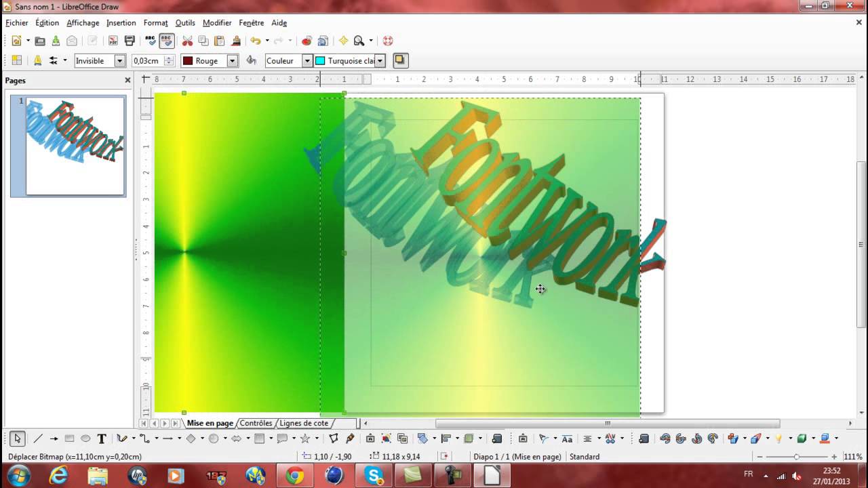Click the Windows Start button

18,476
